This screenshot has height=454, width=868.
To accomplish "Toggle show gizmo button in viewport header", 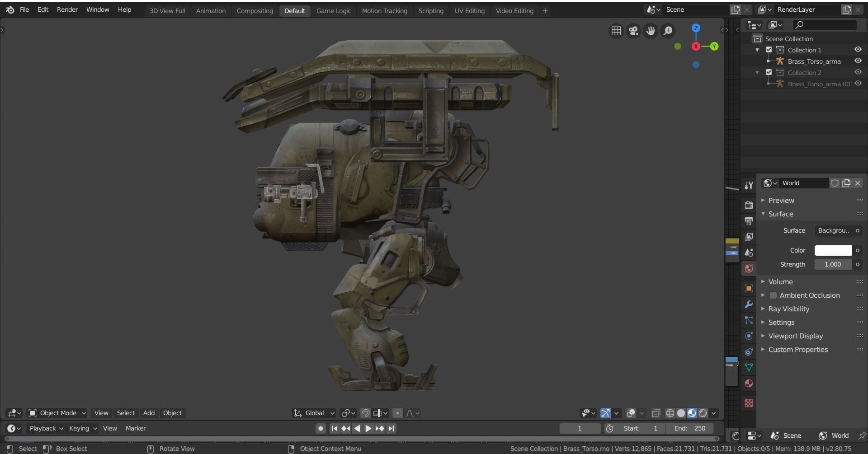I will (605, 413).
